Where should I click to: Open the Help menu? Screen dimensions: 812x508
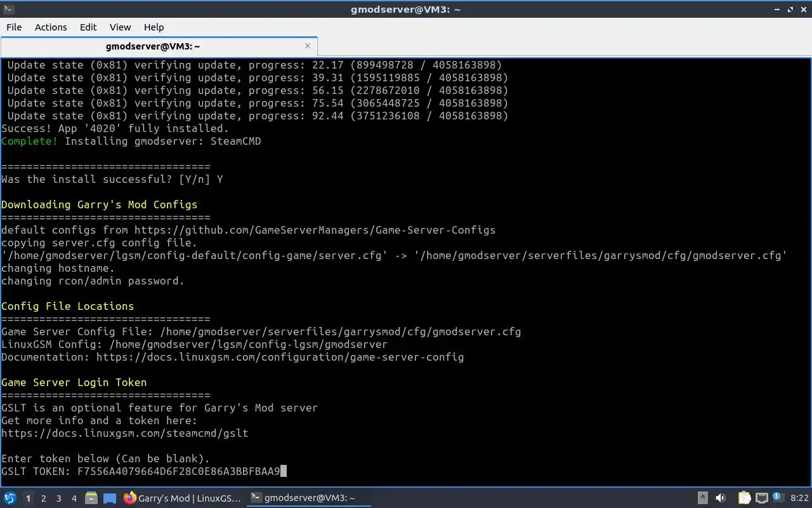[154, 27]
